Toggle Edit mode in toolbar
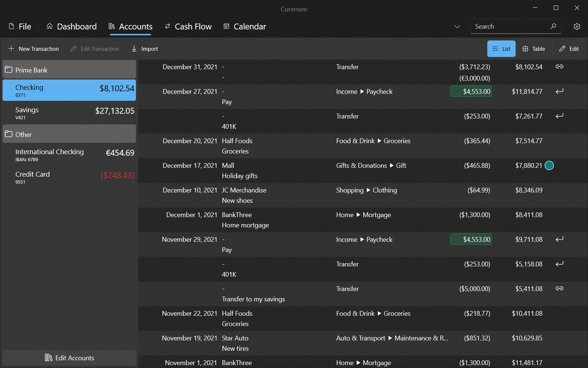The width and height of the screenshot is (588, 368). 569,49
